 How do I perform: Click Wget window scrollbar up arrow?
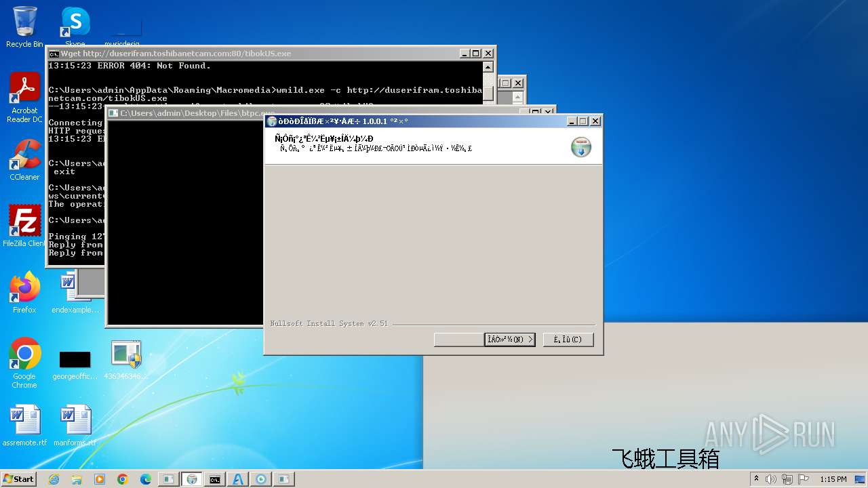488,66
